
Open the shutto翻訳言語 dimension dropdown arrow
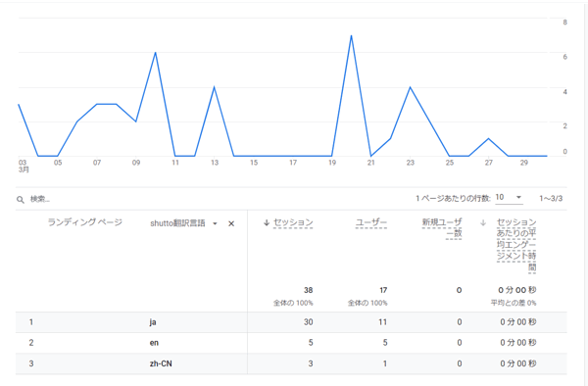click(x=215, y=223)
